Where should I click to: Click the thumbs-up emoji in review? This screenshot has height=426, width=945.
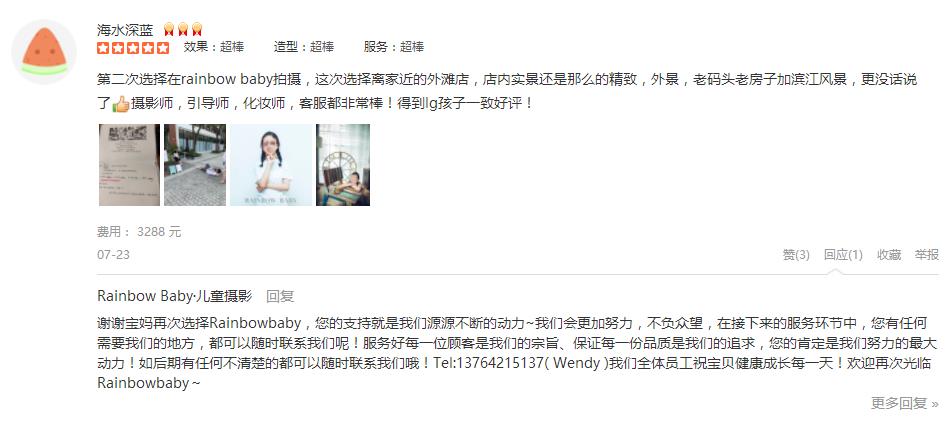(121, 104)
